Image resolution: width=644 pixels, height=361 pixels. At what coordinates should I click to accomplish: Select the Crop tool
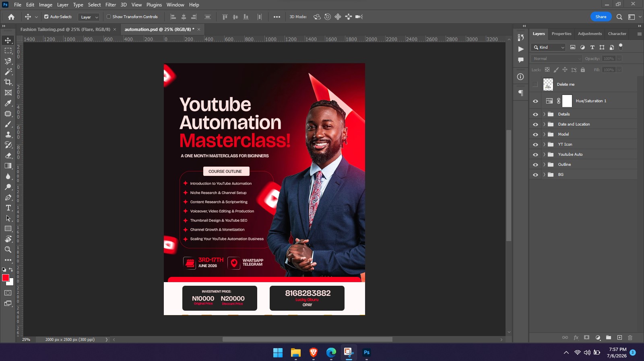click(x=8, y=82)
